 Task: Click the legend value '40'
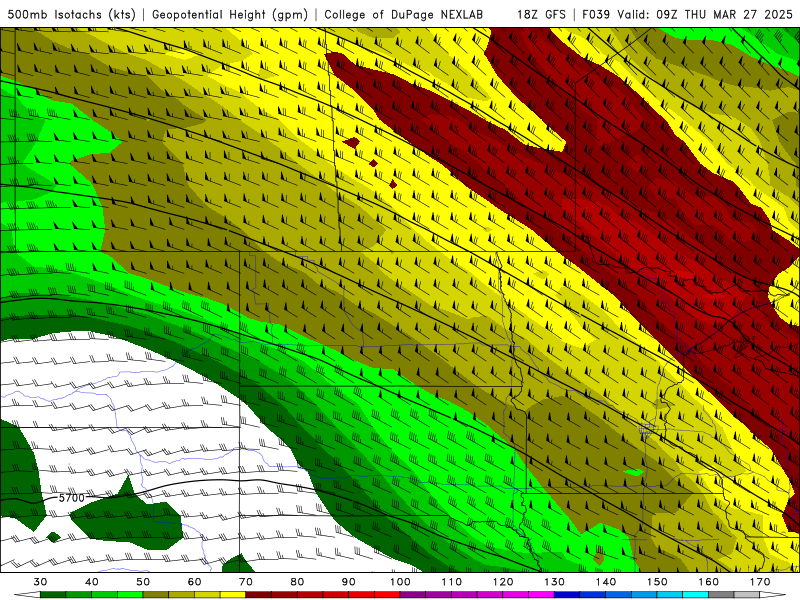[x=92, y=582]
